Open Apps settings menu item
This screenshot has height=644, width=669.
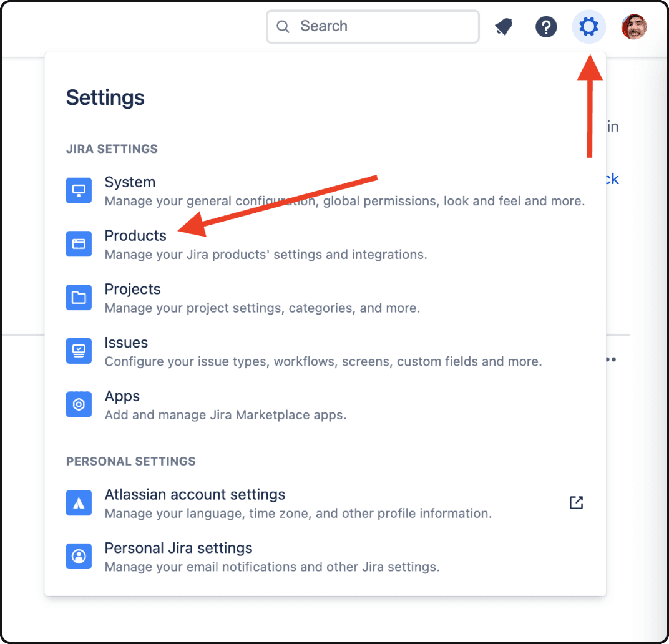[x=325, y=404]
